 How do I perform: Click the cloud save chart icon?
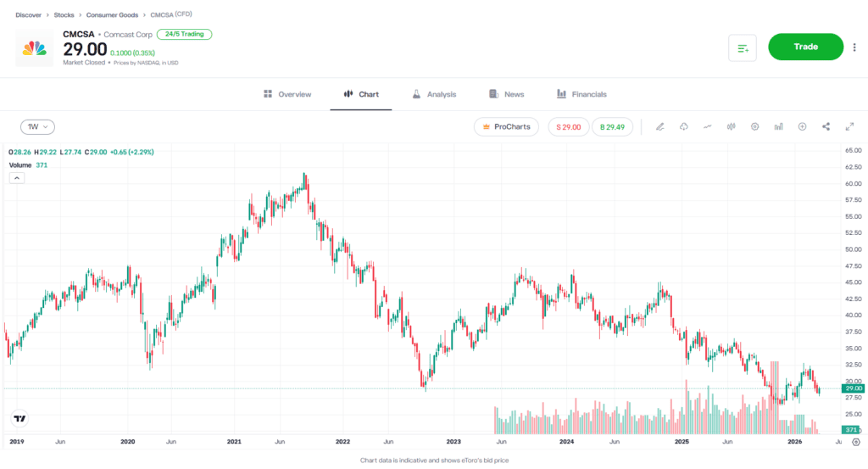pyautogui.click(x=683, y=126)
